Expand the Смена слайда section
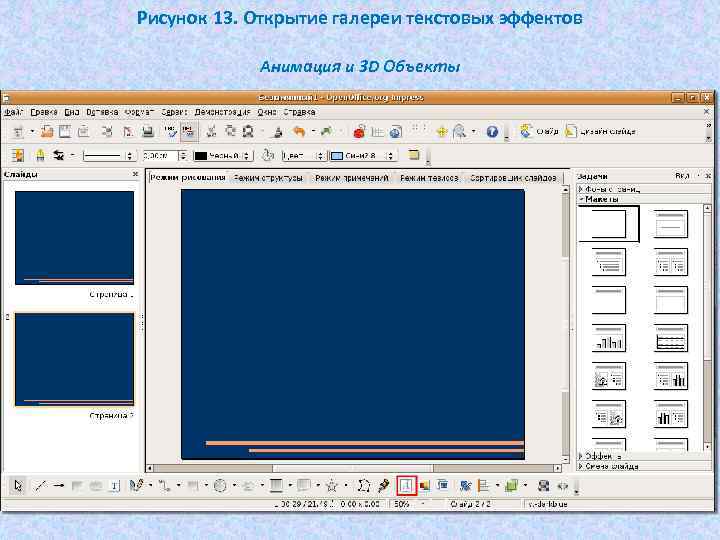Viewport: 720px width, 540px height. tap(643, 466)
